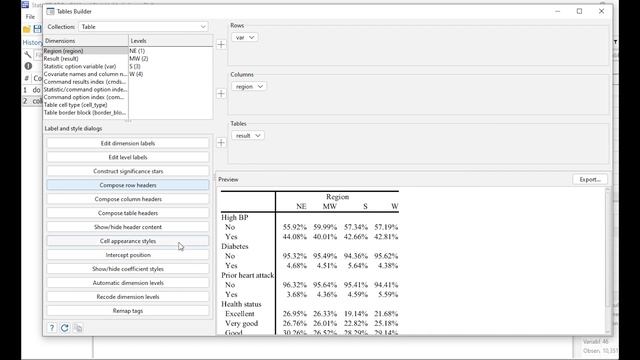Click the help question mark icon
The image size is (640, 360).
(52, 328)
